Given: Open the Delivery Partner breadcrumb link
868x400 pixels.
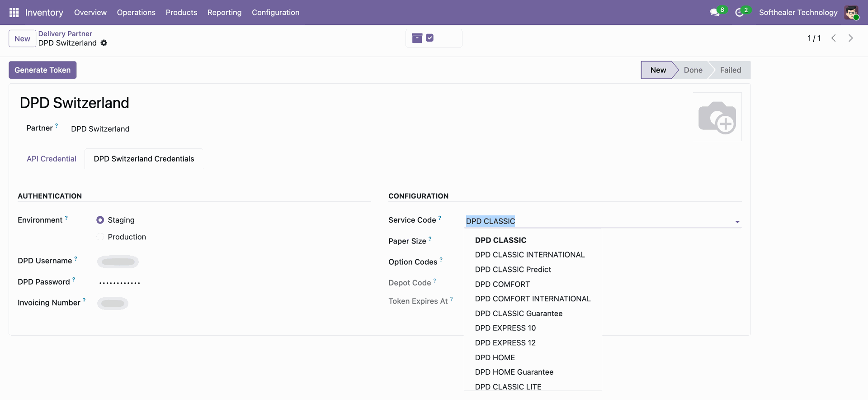Looking at the screenshot, I should (x=65, y=33).
